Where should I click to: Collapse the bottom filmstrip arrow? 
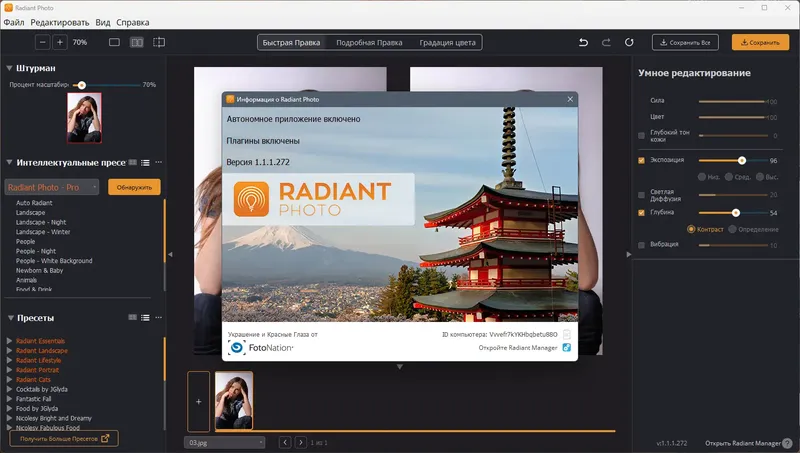click(x=399, y=367)
